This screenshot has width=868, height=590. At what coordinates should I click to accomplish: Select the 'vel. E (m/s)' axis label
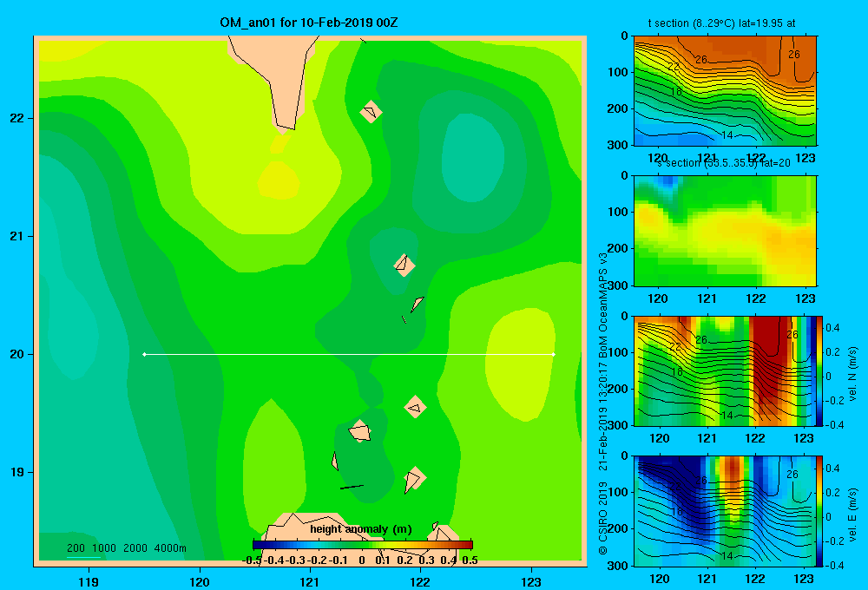pos(852,515)
